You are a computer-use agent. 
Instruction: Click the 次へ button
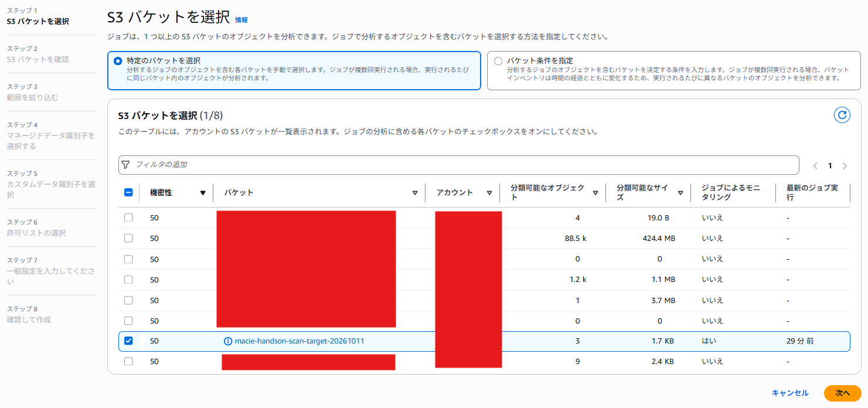843,393
